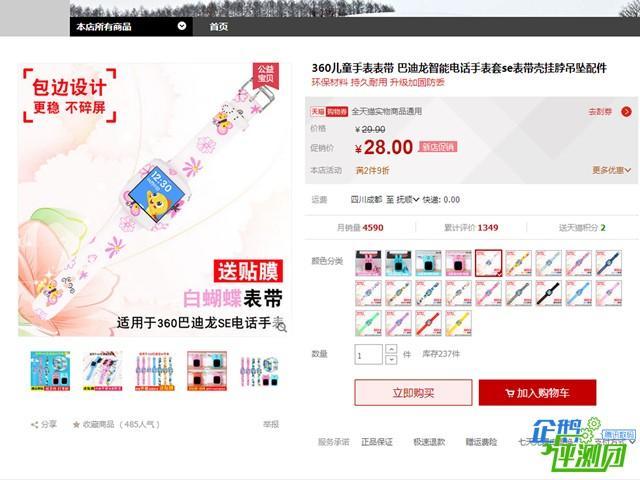Click 赠运费险 service promise
Image resolution: width=640 pixels, height=480 pixels.
[x=481, y=442]
